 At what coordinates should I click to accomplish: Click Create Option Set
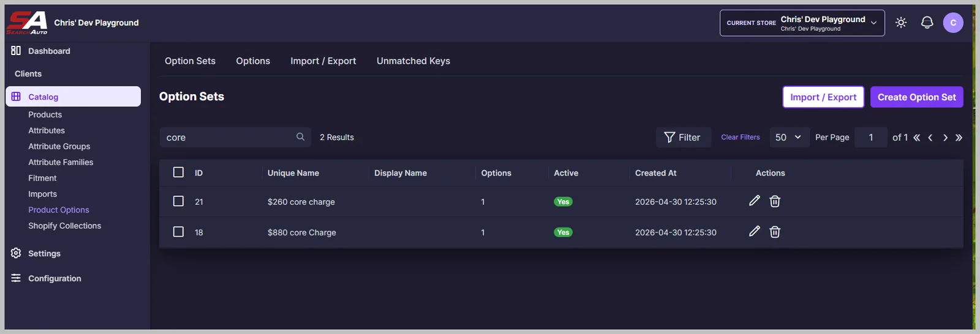coord(916,97)
